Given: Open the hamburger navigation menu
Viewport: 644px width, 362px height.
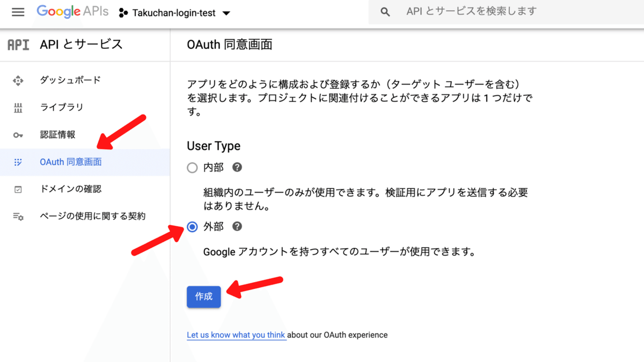Looking at the screenshot, I should pyautogui.click(x=18, y=12).
